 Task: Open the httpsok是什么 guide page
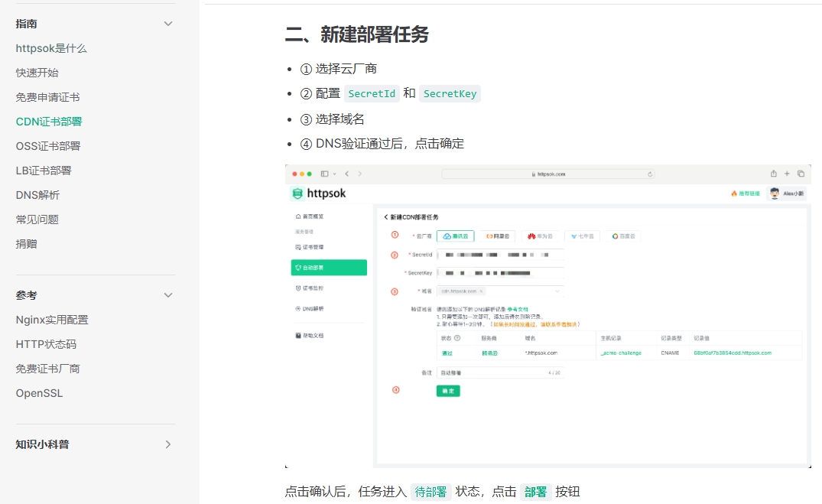pos(51,48)
